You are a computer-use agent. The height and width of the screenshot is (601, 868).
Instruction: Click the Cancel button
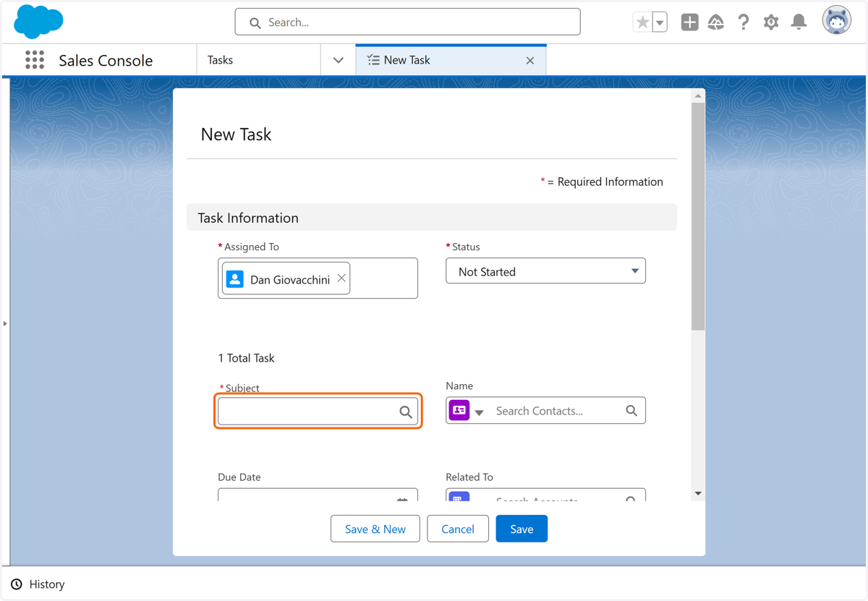click(458, 529)
